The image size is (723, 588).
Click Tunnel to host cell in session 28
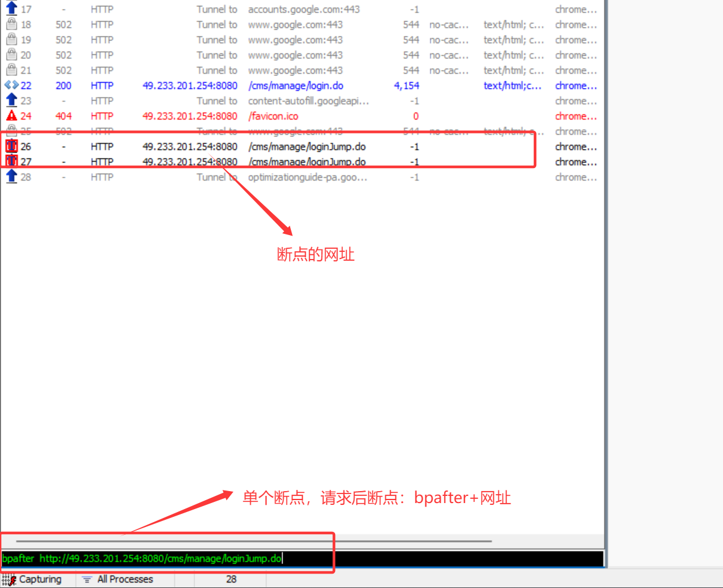[217, 177]
